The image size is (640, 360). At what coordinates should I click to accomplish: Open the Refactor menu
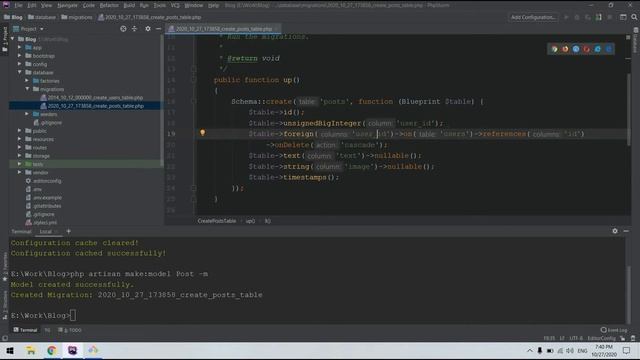click(x=109, y=5)
